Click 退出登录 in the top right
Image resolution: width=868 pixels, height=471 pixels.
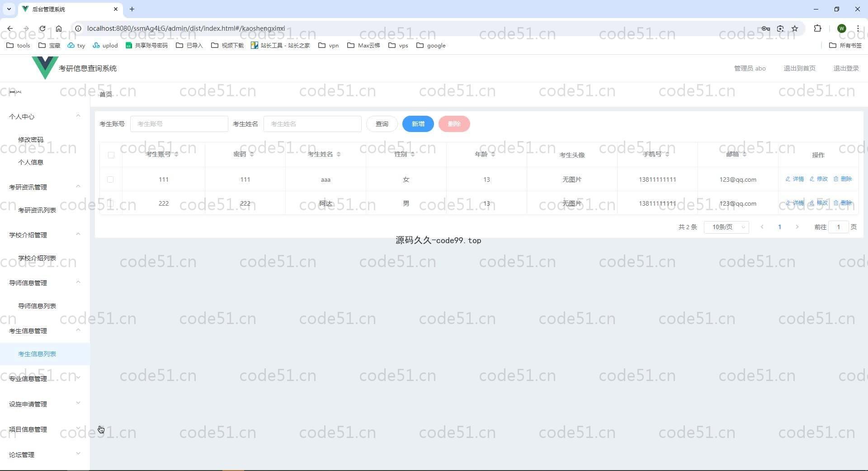(x=846, y=68)
